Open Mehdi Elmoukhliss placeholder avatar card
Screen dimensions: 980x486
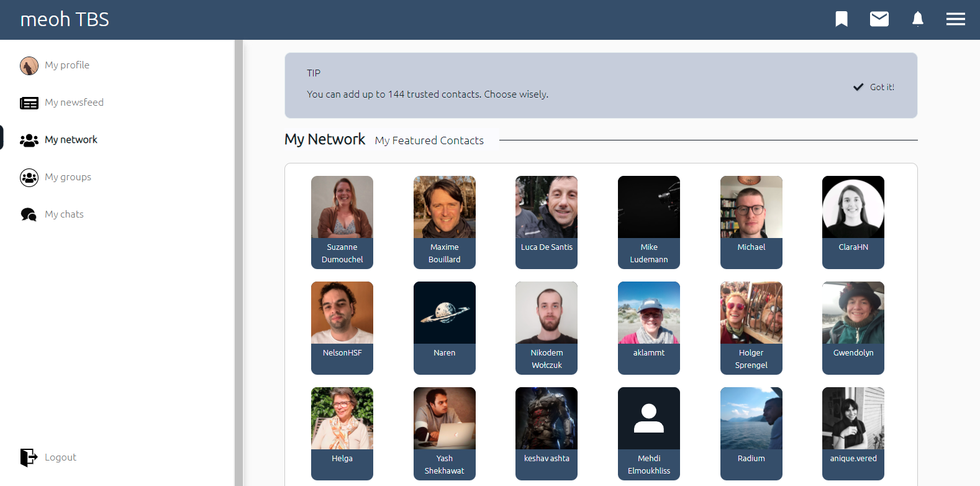[x=649, y=434]
